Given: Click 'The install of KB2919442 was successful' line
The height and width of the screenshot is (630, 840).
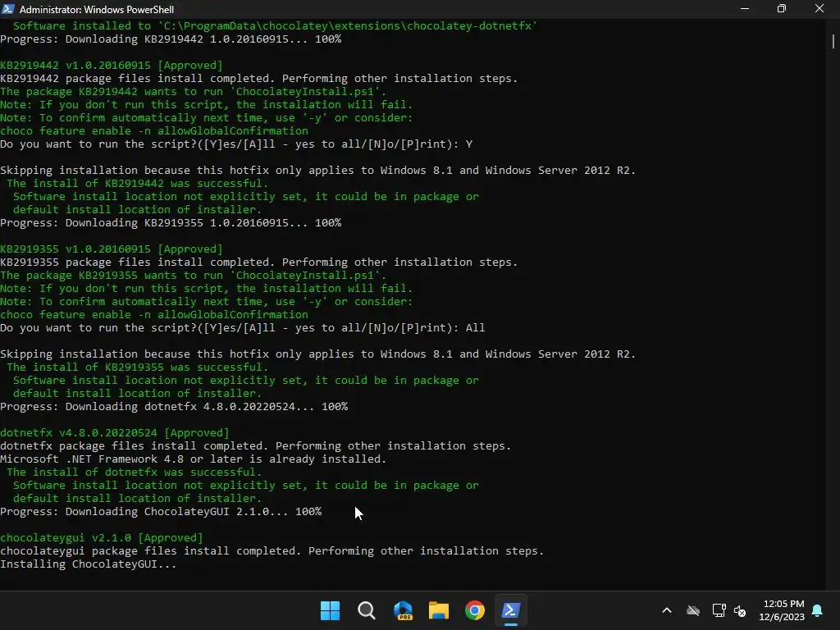Looking at the screenshot, I should coord(137,183).
